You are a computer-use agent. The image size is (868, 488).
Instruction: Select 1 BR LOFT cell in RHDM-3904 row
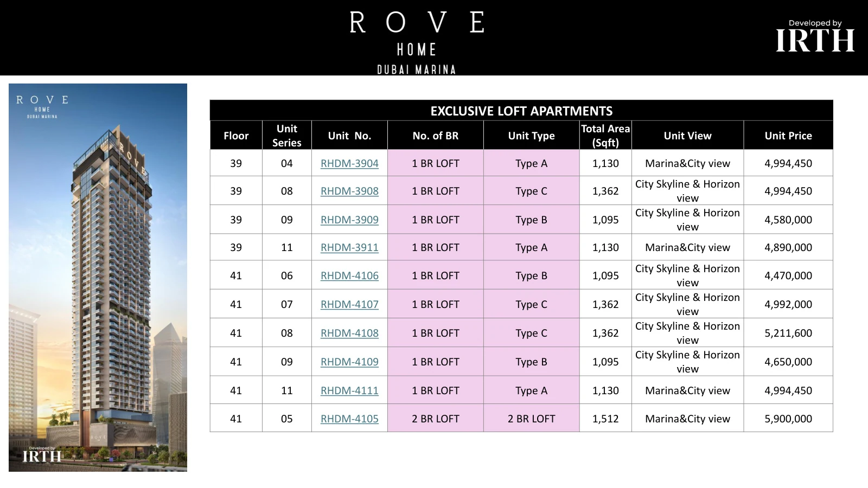coord(436,163)
